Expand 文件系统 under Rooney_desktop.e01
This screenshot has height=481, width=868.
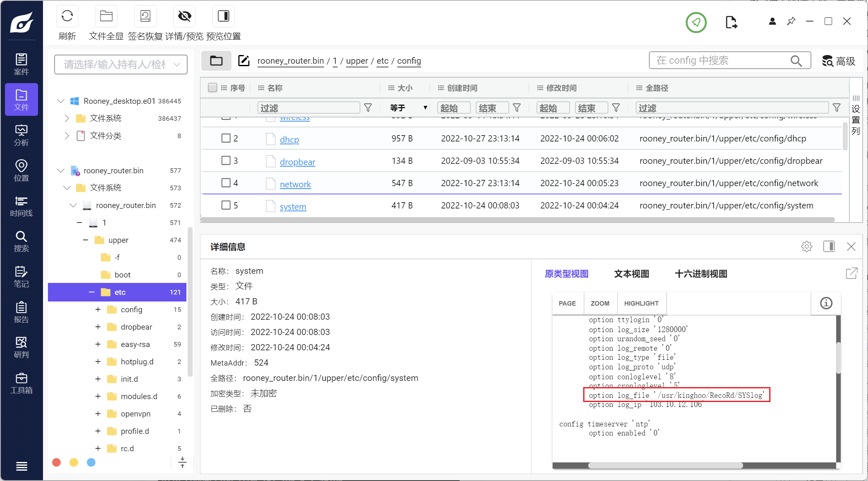[67, 118]
